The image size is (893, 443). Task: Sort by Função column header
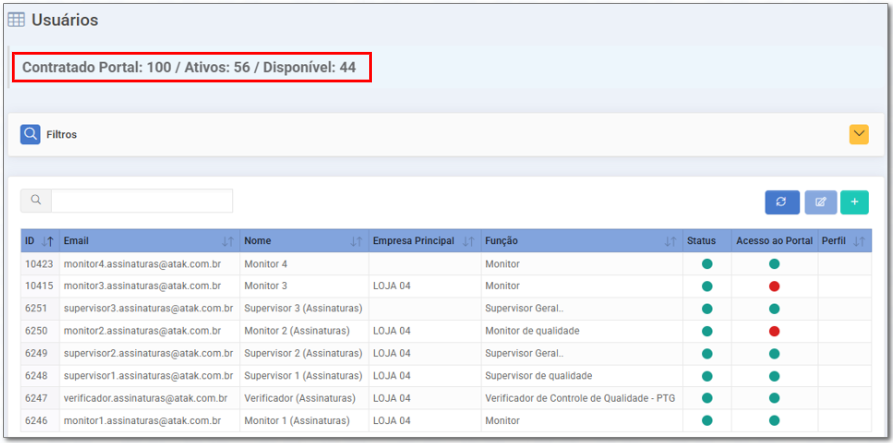[x=670, y=241]
